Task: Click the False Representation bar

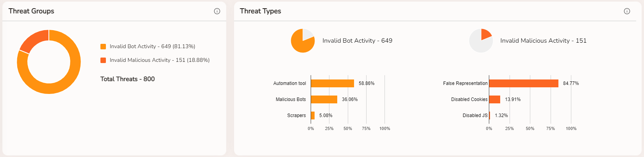Action: (524, 83)
